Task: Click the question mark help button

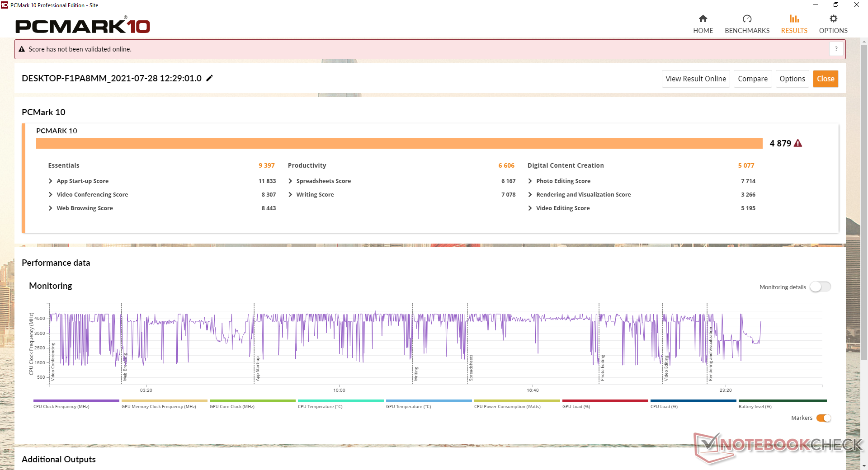Action: point(836,49)
